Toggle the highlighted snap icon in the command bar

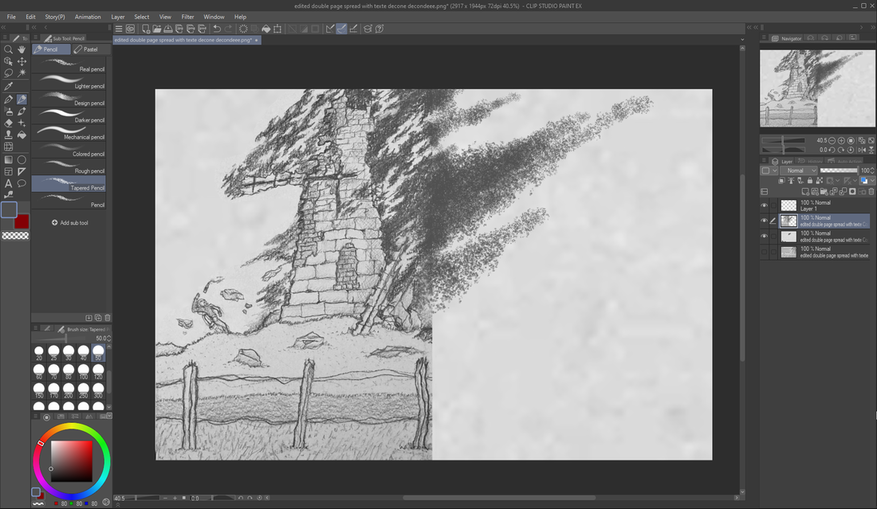(x=341, y=29)
